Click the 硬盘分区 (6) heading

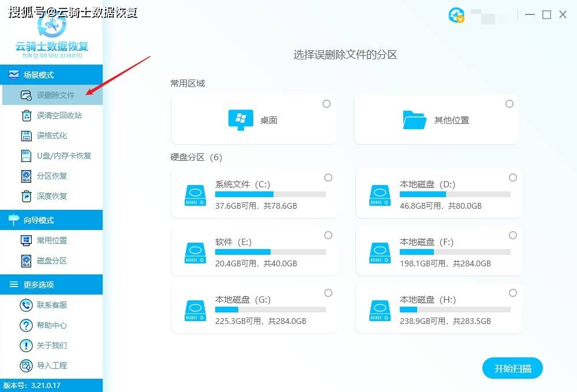(196, 157)
